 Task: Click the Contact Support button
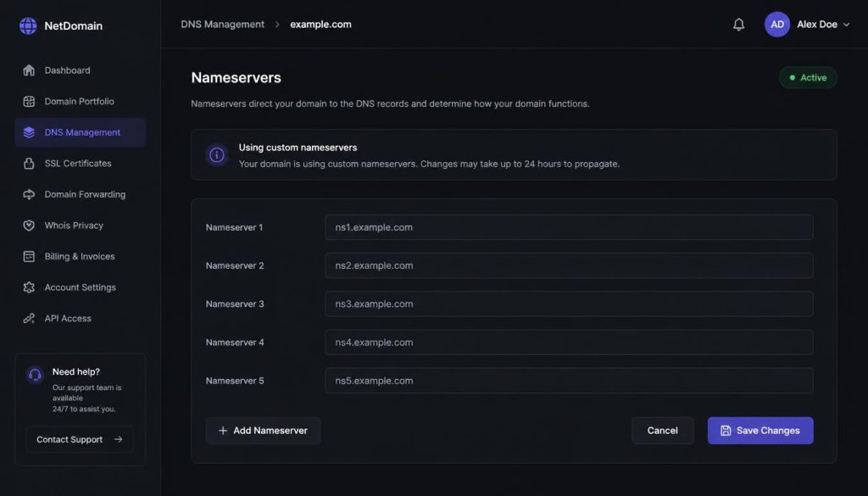80,439
